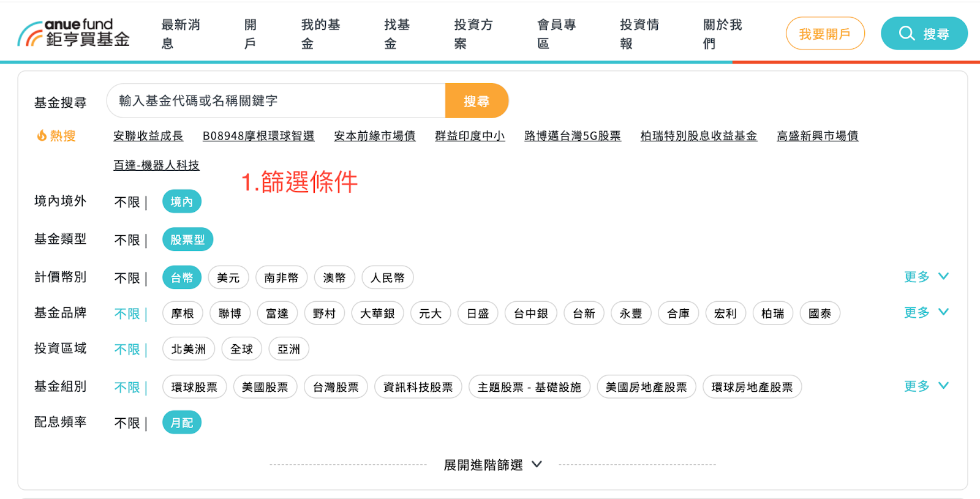Viewport: 980px width, 499px height.
Task: Toggle the 大華銀 brand chip
Action: coord(377,313)
